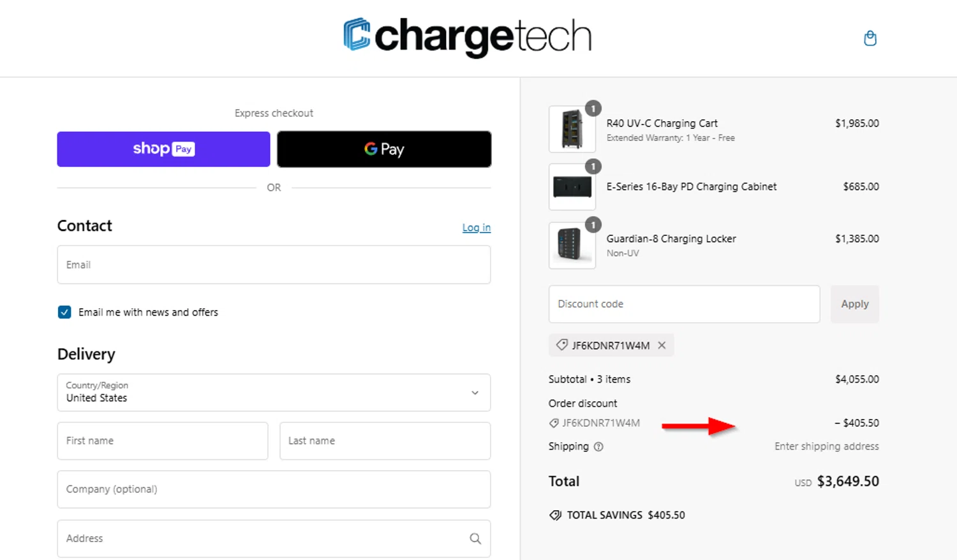Viewport: 957px width, 560px height.
Task: Check out with Shop Pay
Action: click(163, 149)
